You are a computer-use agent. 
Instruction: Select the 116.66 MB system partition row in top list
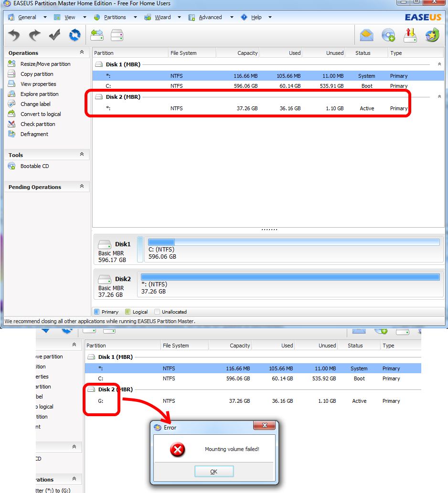pos(268,76)
